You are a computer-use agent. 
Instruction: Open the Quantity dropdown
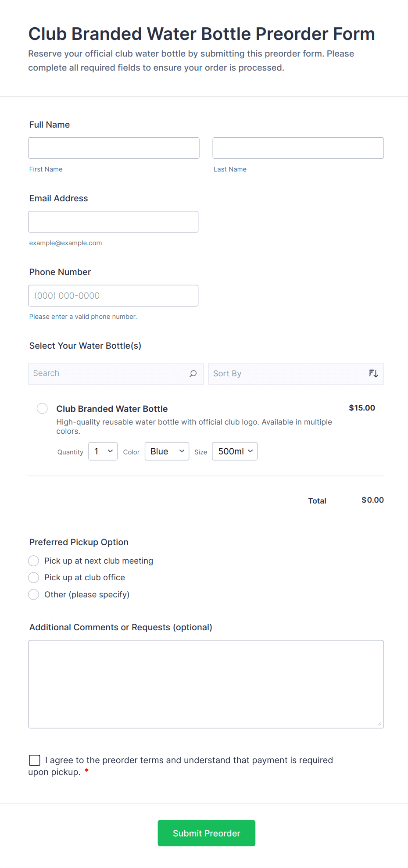(x=103, y=451)
